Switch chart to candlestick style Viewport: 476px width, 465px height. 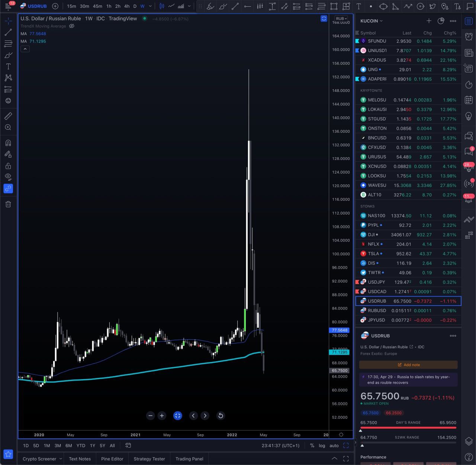162,6
